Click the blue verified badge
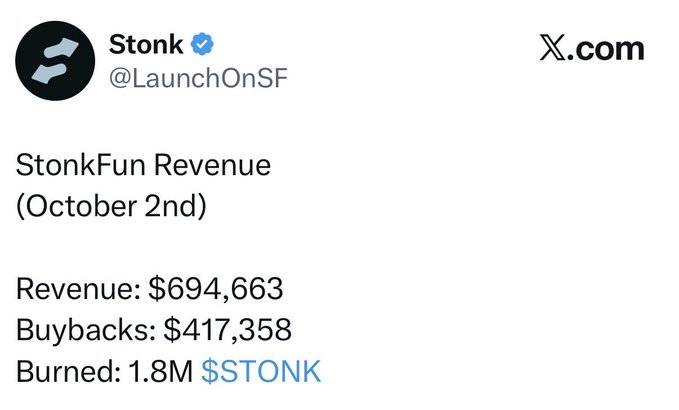Viewport: 679px width, 410px height. [202, 44]
